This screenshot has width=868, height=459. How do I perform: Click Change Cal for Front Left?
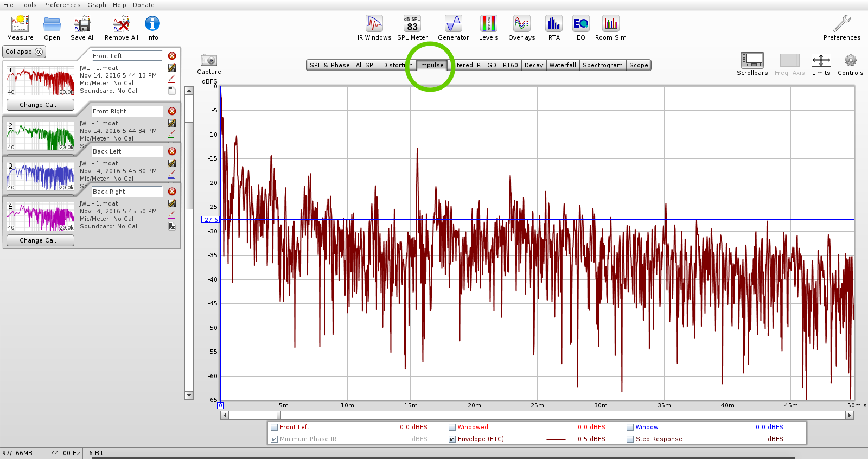[40, 105]
